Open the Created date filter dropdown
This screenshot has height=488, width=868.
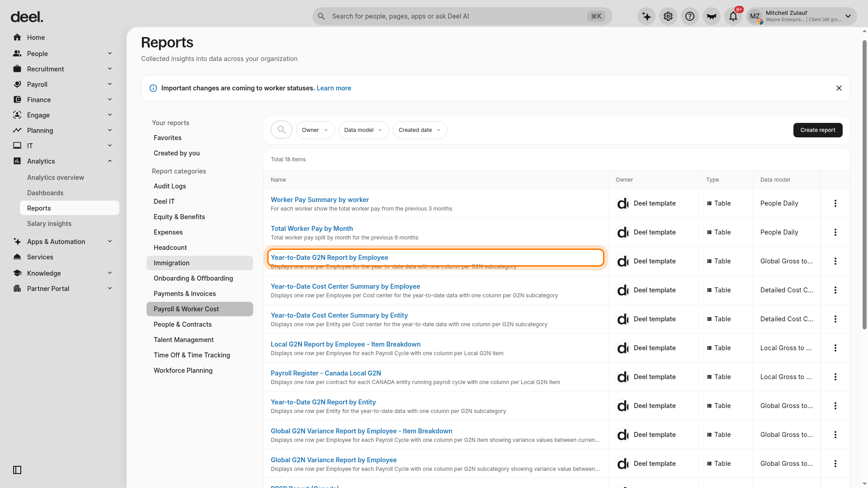(420, 130)
